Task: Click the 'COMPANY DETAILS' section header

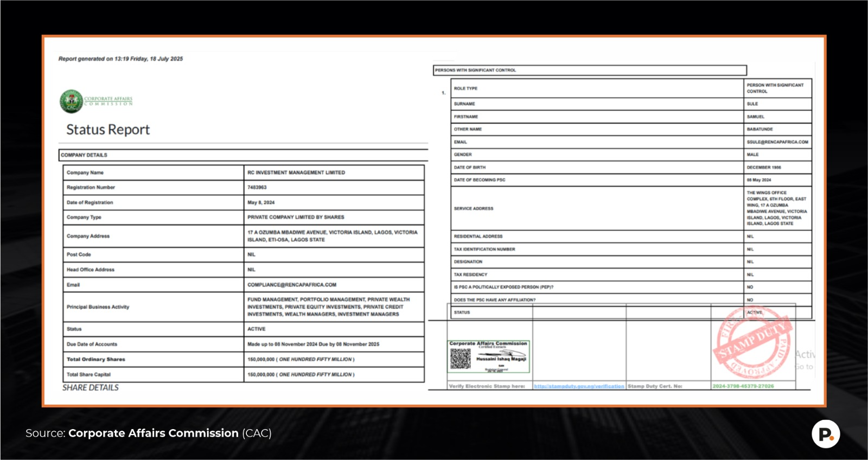Action: click(x=84, y=155)
